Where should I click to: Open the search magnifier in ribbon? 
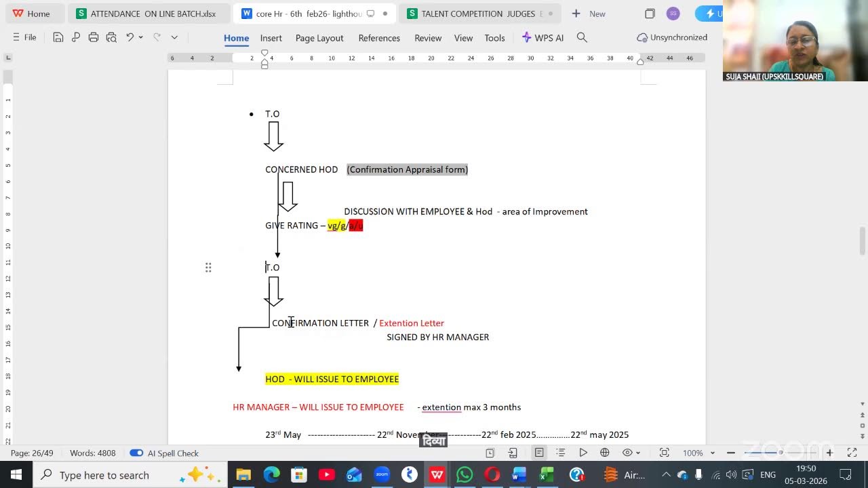coord(582,38)
